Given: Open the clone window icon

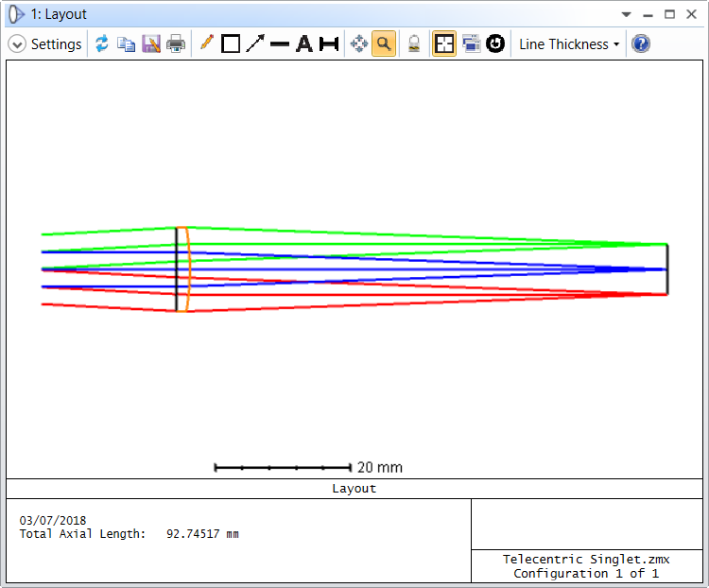Looking at the screenshot, I should click(x=471, y=43).
